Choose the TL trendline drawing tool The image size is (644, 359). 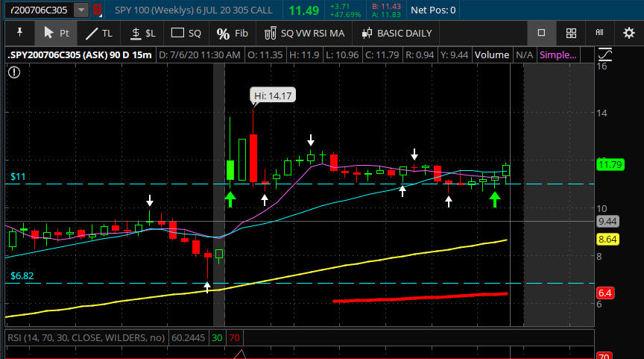pyautogui.click(x=98, y=33)
